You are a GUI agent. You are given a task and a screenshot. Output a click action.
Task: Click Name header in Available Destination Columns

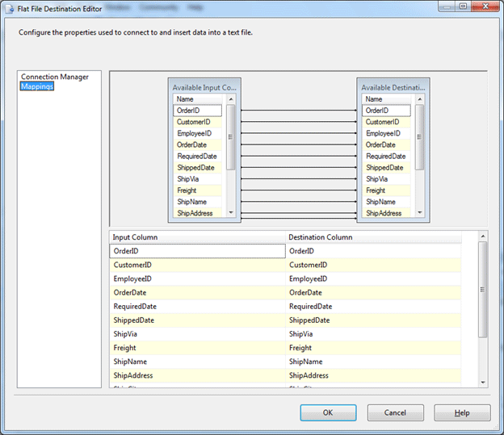tap(386, 99)
